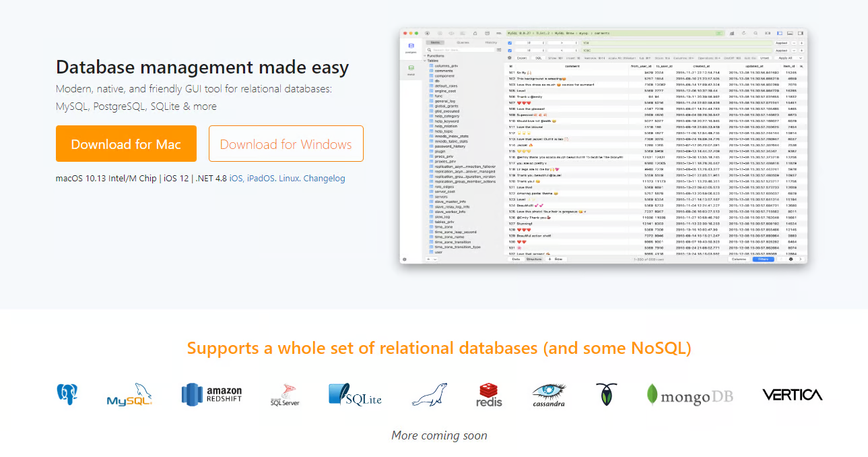This screenshot has height=457, width=868.
Task: Click the MySQL dolphin logo
Action: coord(129,395)
